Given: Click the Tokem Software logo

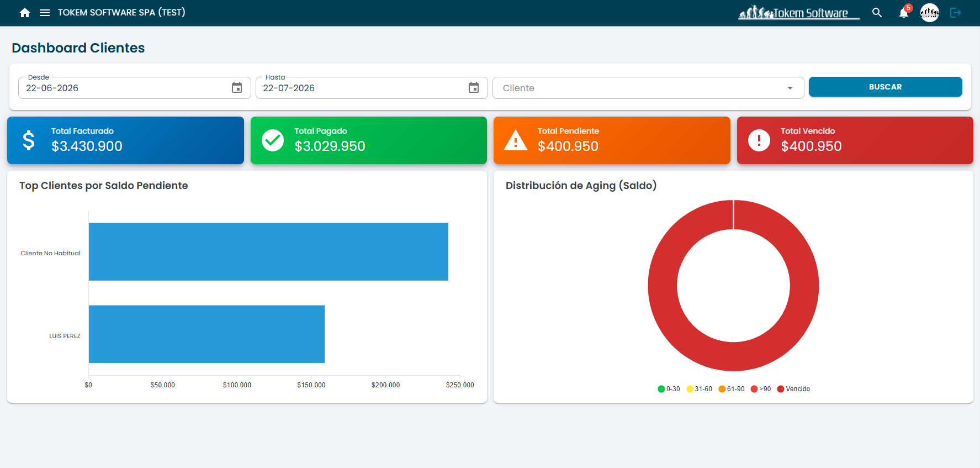Looking at the screenshot, I should [x=799, y=13].
